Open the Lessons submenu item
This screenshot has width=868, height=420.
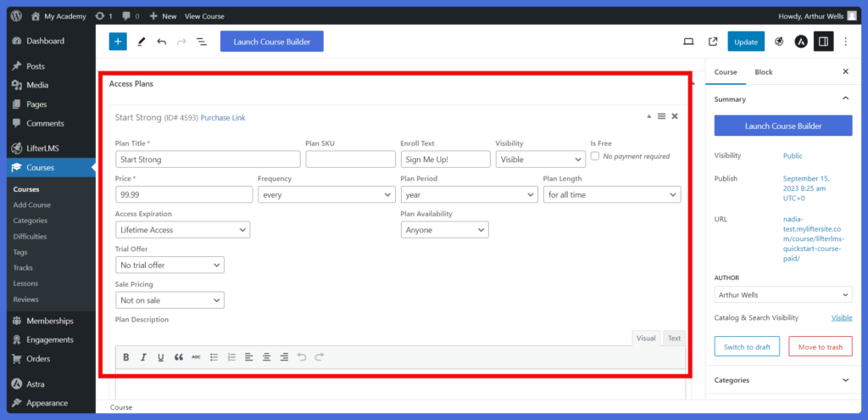tap(26, 283)
